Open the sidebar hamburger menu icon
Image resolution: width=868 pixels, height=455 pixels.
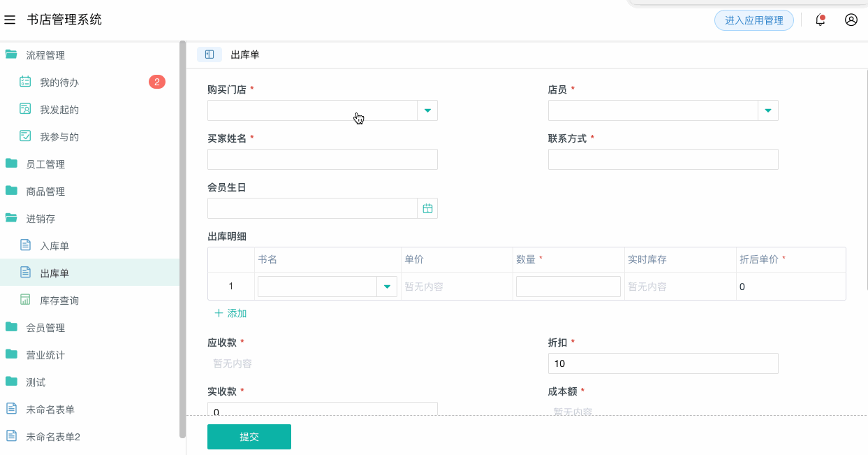(x=10, y=20)
